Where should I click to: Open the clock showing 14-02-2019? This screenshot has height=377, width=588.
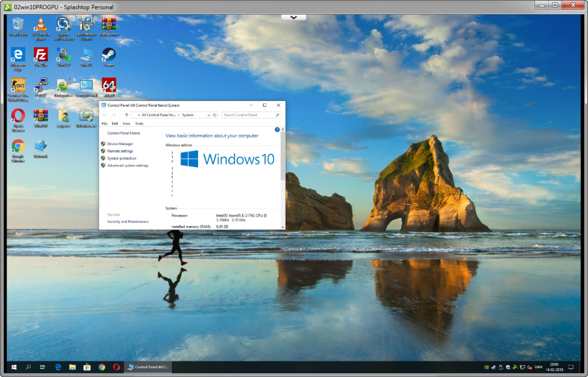click(554, 367)
